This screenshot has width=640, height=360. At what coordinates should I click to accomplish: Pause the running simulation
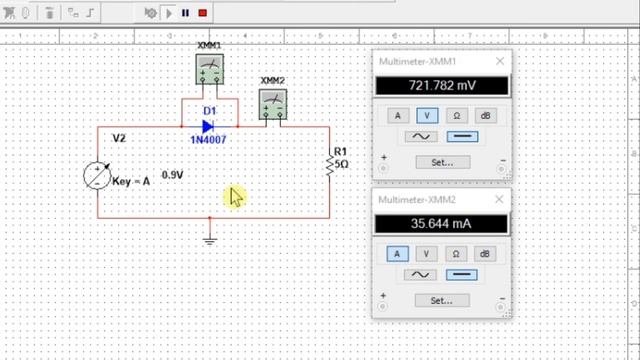tap(185, 13)
